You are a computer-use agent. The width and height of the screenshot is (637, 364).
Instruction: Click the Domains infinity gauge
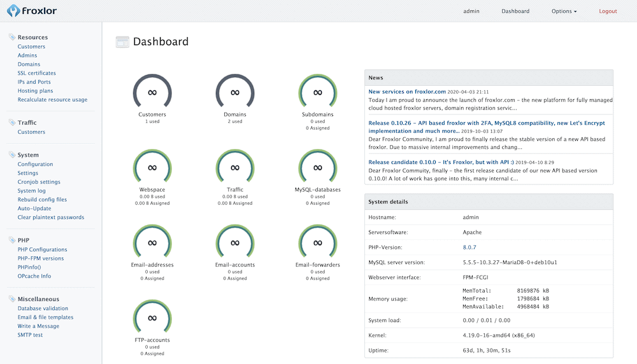pyautogui.click(x=235, y=93)
